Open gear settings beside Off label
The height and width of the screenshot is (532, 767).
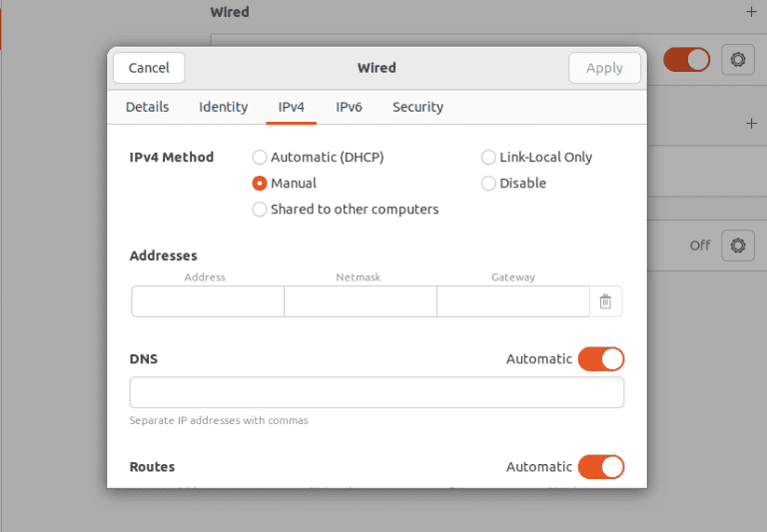[x=738, y=246]
